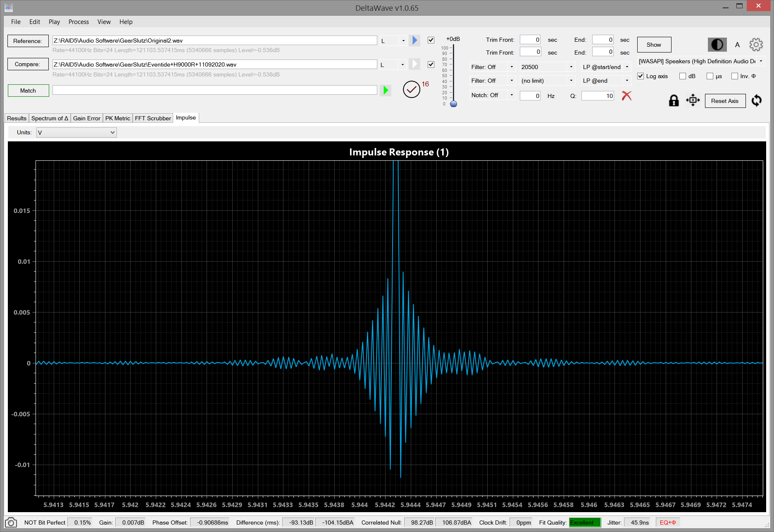The width and height of the screenshot is (774, 532).
Task: Click the green Match play arrow
Action: pyautogui.click(x=386, y=90)
